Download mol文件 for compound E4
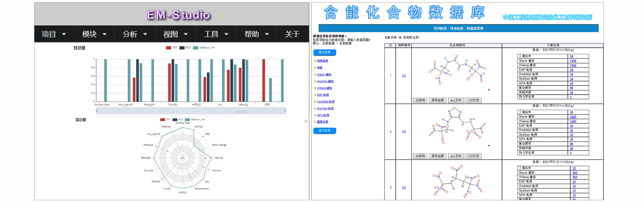 456,156
